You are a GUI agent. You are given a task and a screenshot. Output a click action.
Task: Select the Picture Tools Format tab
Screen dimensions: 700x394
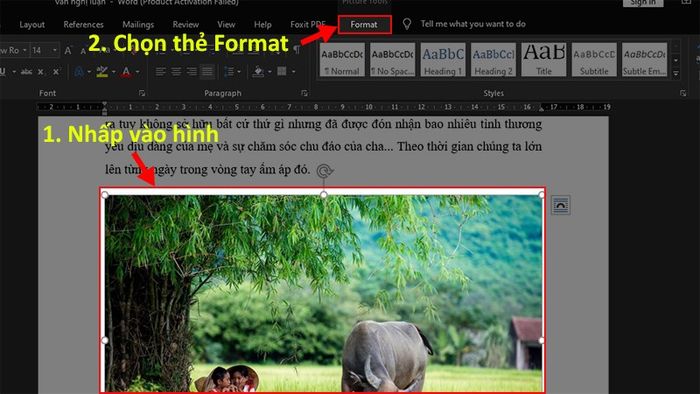pos(364,25)
